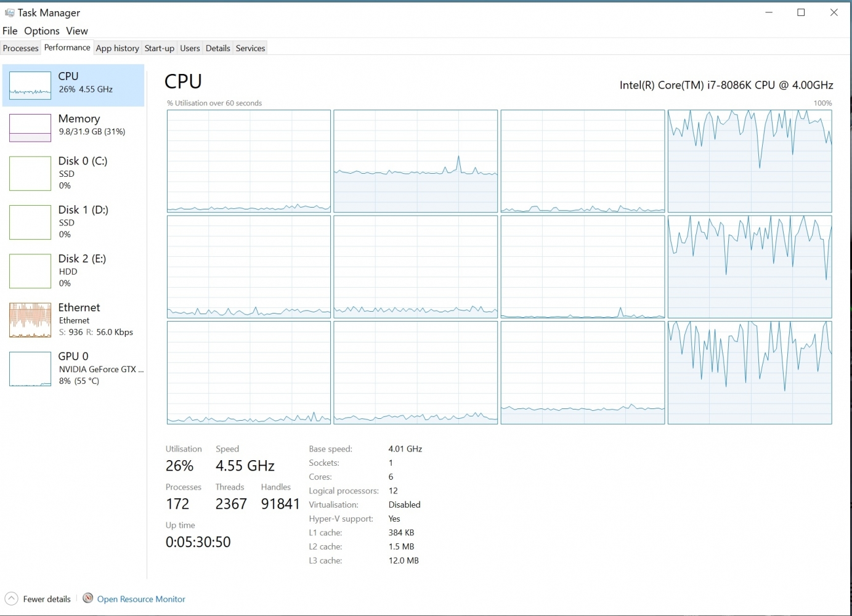The height and width of the screenshot is (616, 852).
Task: Select Disk 0 (C:) SSD sidebar entry
Action: [x=73, y=173]
